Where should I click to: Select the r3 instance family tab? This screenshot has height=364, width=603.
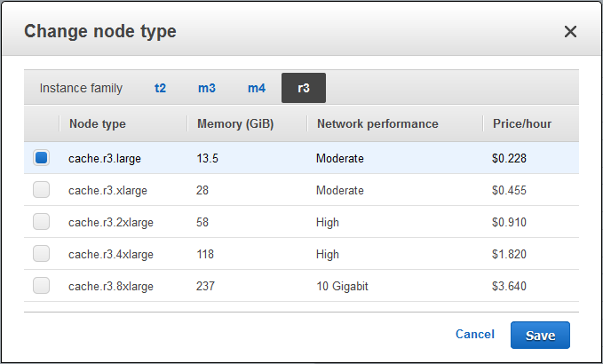click(304, 88)
